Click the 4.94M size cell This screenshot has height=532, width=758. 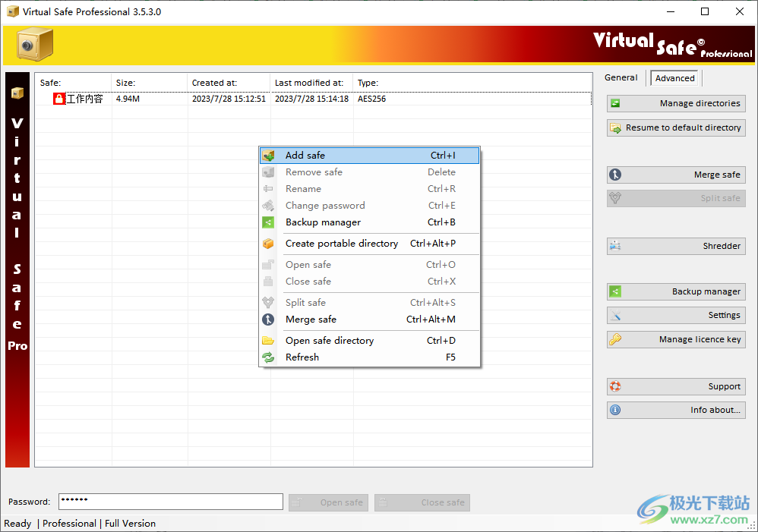click(x=128, y=99)
